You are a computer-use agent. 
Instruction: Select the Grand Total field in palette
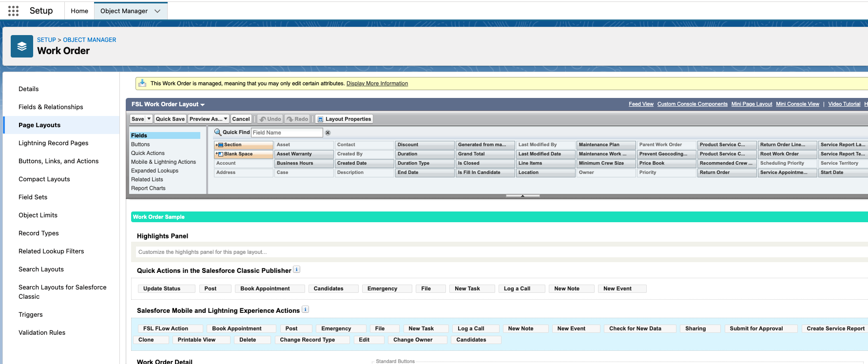coord(485,154)
